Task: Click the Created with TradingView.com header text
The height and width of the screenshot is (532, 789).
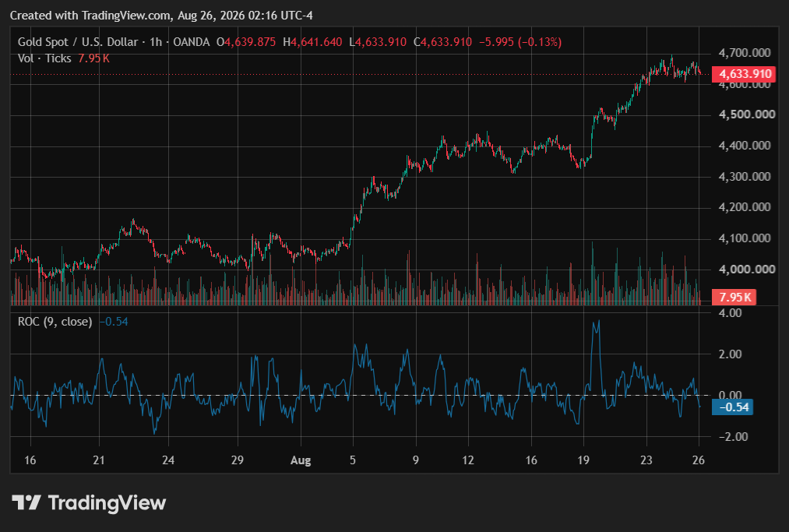Action: pyautogui.click(x=161, y=16)
